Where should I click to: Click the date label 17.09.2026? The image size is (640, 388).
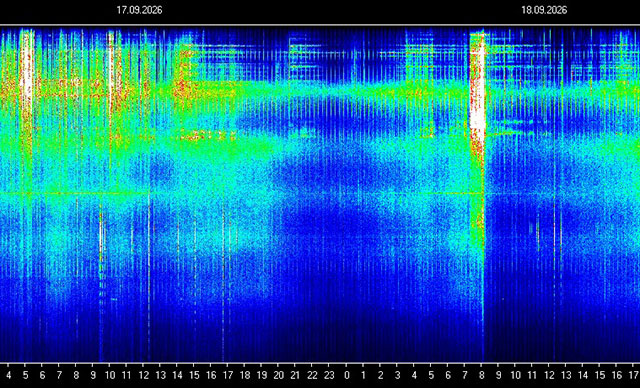click(139, 10)
